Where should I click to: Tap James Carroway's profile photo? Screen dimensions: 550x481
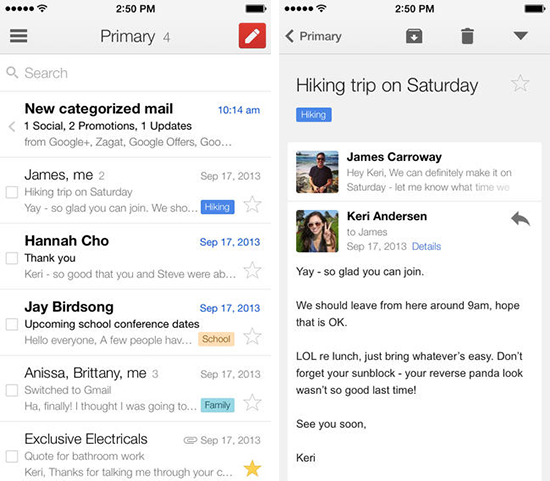317,172
